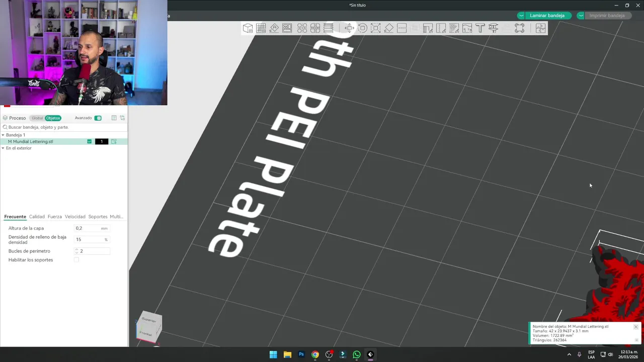This screenshot has width=644, height=362.
Task: Click the Superior face of view cube
Action: tap(149, 320)
